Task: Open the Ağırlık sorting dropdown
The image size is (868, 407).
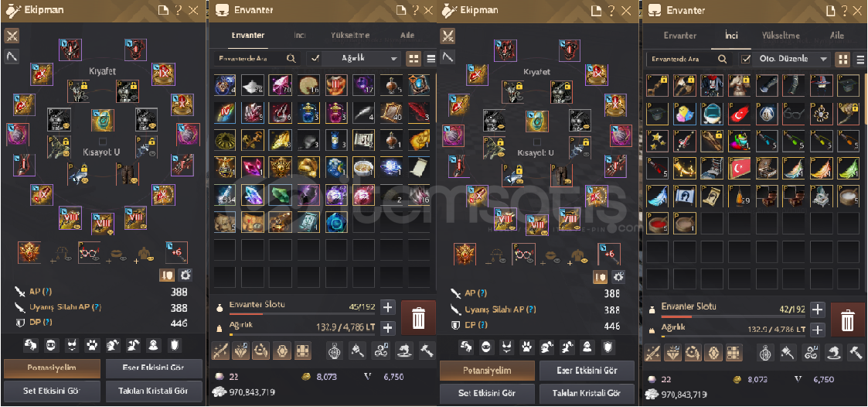Action: (362, 59)
